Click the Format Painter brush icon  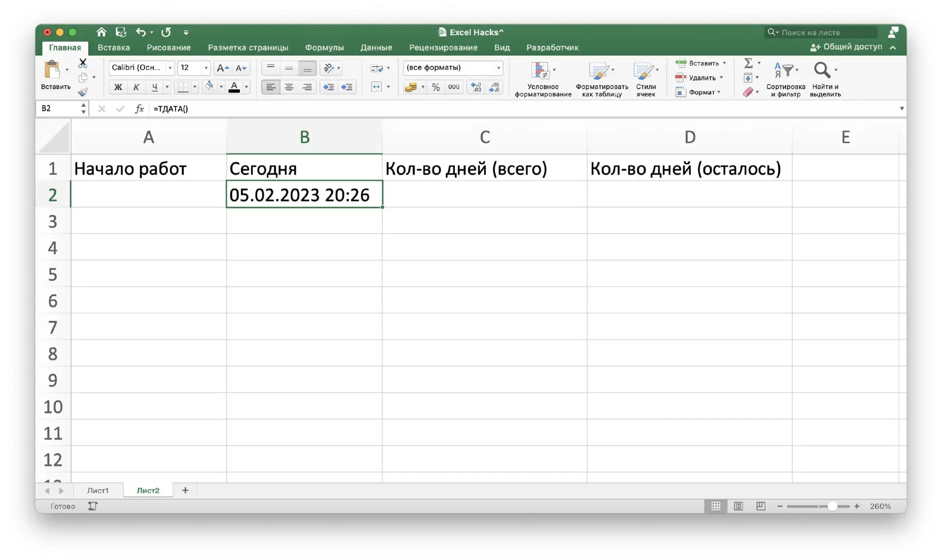[82, 92]
